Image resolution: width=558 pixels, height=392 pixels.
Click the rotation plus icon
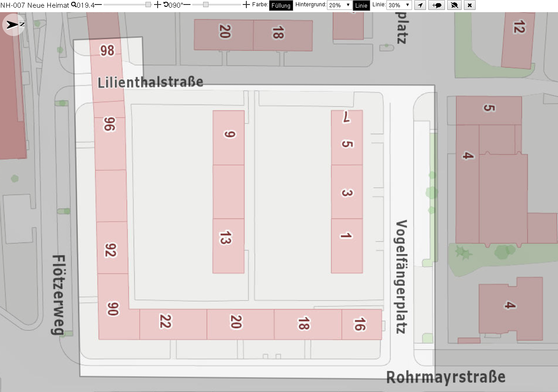click(x=246, y=5)
